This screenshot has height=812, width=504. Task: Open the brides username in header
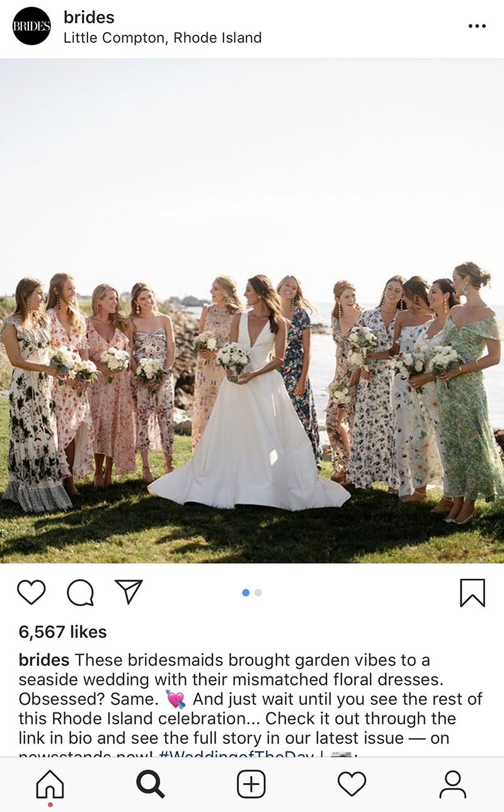pos(89,17)
